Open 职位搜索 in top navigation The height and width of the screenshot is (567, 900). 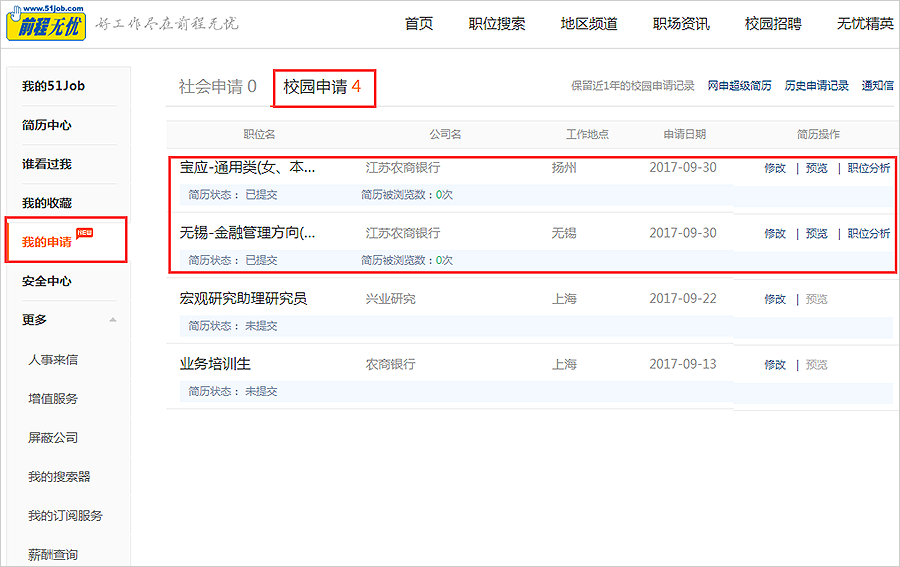pyautogui.click(x=496, y=24)
